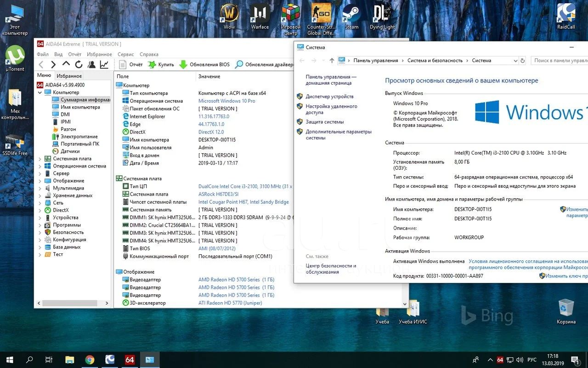Screen dimensions: 588x368
Task: Click AIDA64 up-level arrow icon
Action: pyautogui.click(x=66, y=64)
